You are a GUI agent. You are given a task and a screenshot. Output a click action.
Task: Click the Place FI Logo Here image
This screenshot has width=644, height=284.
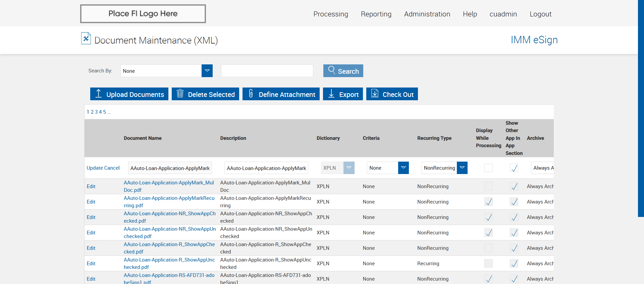[143, 14]
